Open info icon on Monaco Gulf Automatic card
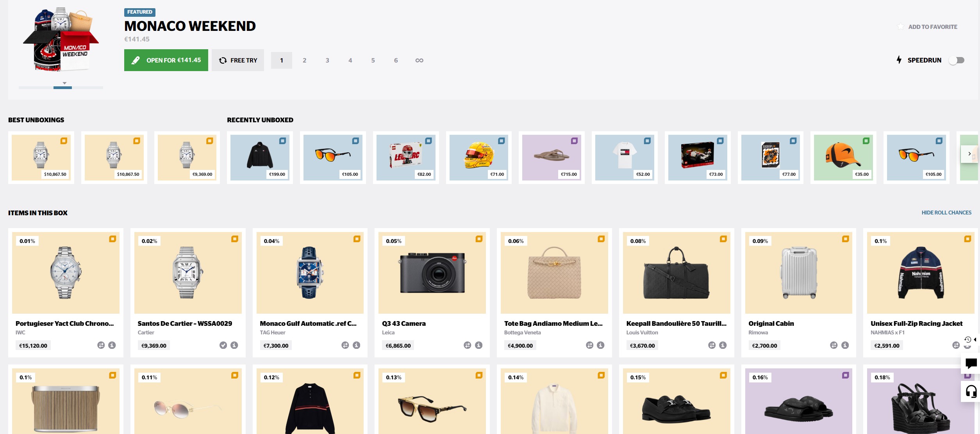Image resolution: width=980 pixels, height=434 pixels. [357, 345]
